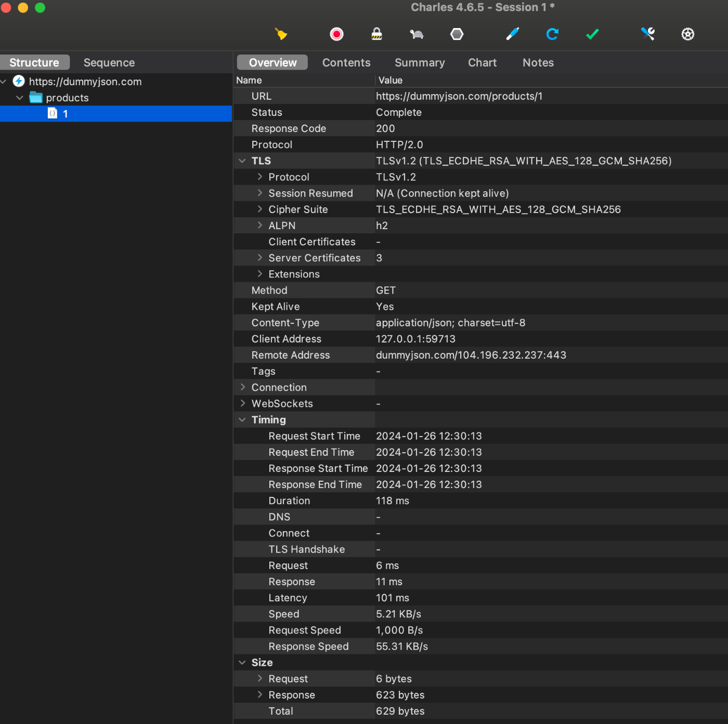Toggle the red Record button
The height and width of the screenshot is (724, 728).
coord(337,34)
